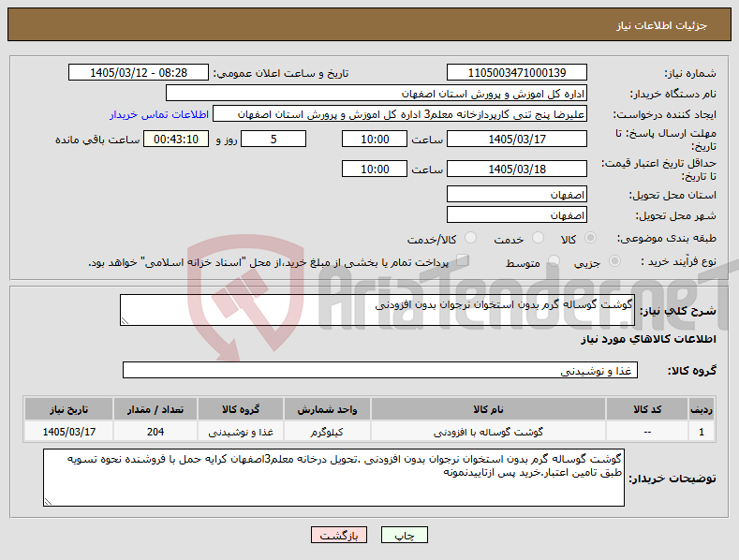Toggle the اسناد خزانه اسلامی payment checkbox
The image size is (739, 560).
tap(463, 260)
